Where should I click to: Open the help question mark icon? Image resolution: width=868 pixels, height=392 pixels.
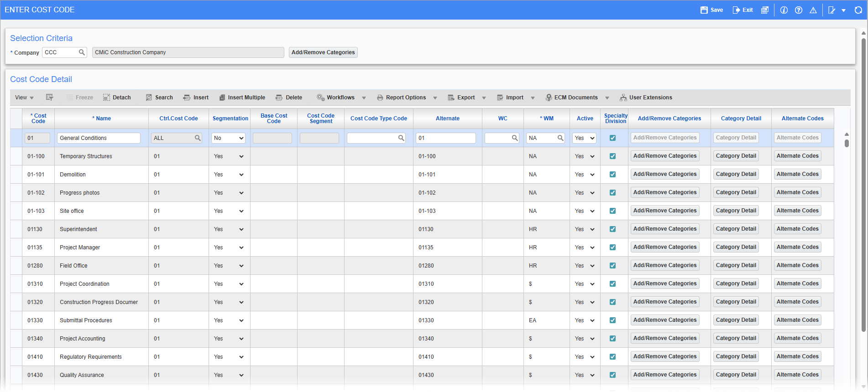pos(799,10)
